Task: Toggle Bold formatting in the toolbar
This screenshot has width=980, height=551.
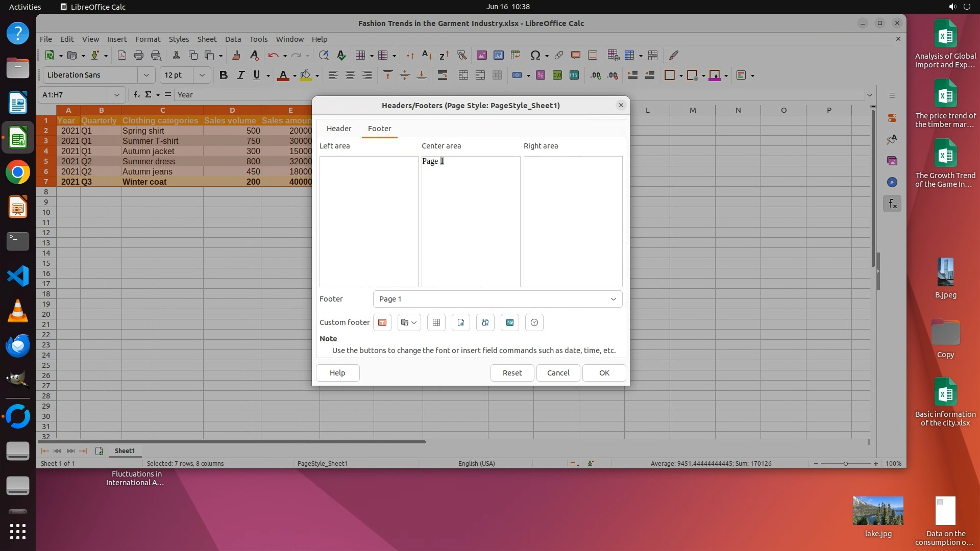Action: 223,76
